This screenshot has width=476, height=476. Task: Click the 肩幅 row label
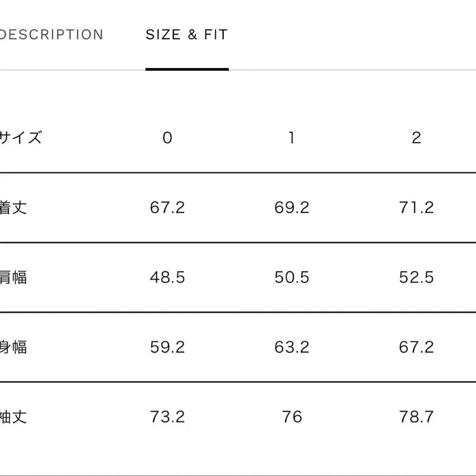[x=13, y=277]
